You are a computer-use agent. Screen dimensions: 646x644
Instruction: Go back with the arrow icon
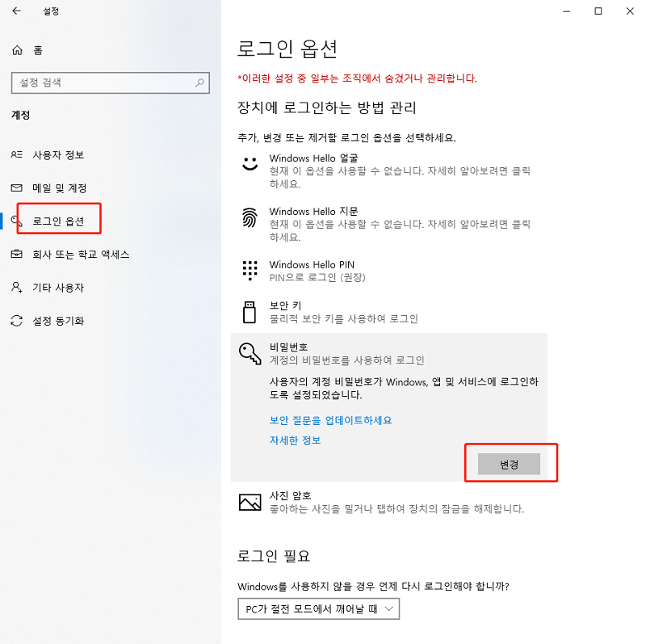pos(16,11)
